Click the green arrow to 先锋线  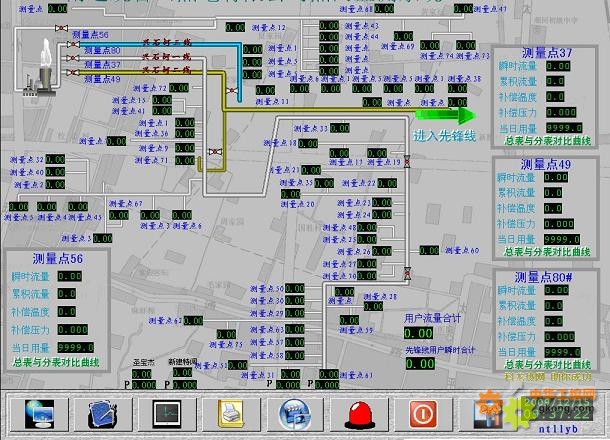click(x=446, y=115)
